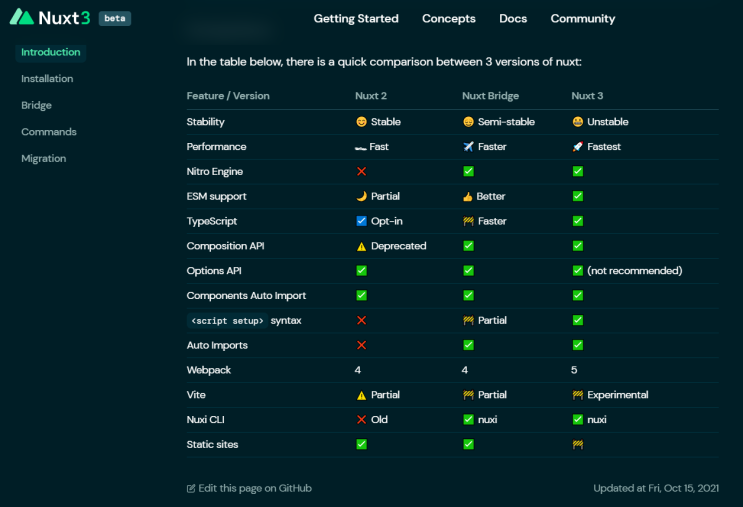Image resolution: width=743 pixels, height=507 pixels.
Task: Click Nuxt Bridge checkmark in Composition API row
Action: coord(468,245)
